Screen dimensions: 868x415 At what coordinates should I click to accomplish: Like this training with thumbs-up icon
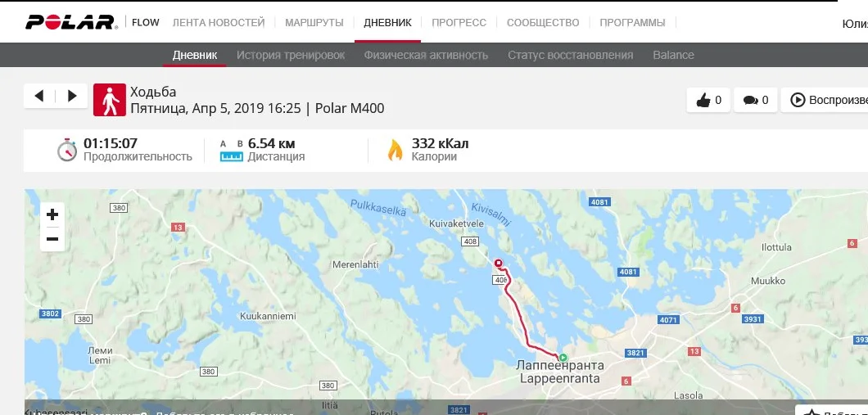708,100
